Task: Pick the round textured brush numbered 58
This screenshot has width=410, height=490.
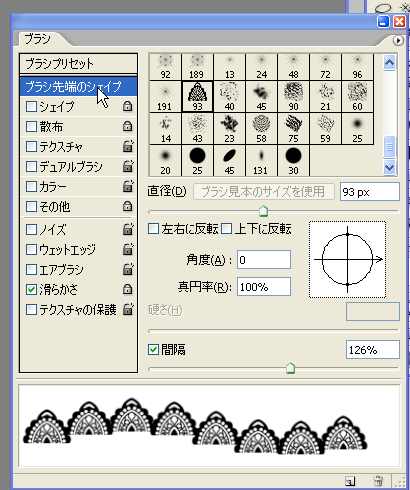Action: pos(261,128)
